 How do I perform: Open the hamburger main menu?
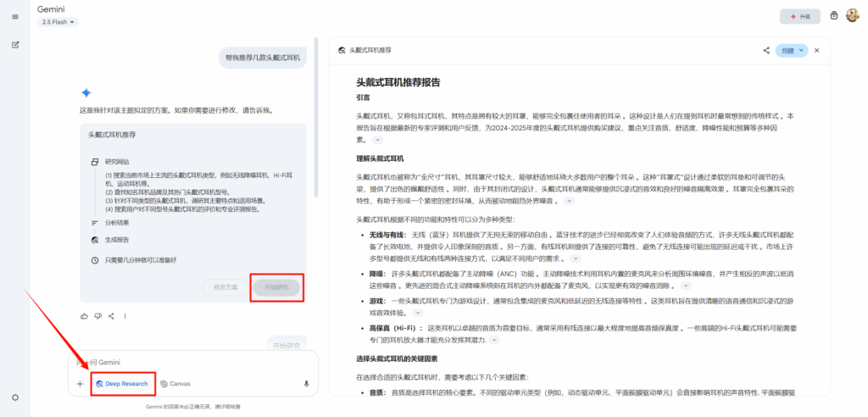(15, 17)
